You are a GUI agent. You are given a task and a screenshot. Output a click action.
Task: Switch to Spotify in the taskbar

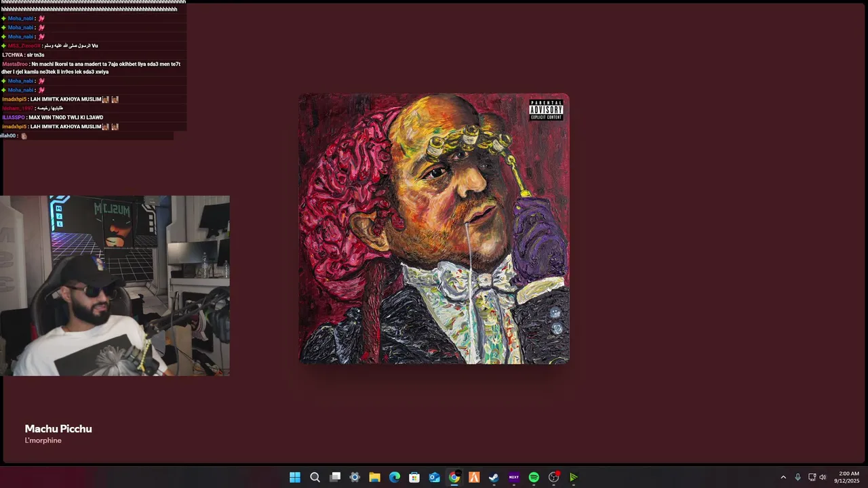coord(534,477)
